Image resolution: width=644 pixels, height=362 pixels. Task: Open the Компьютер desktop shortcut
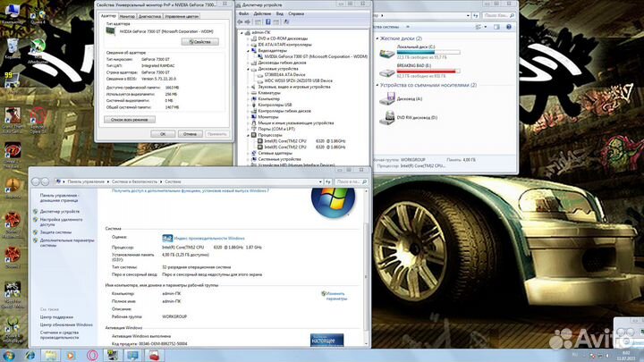point(13,13)
